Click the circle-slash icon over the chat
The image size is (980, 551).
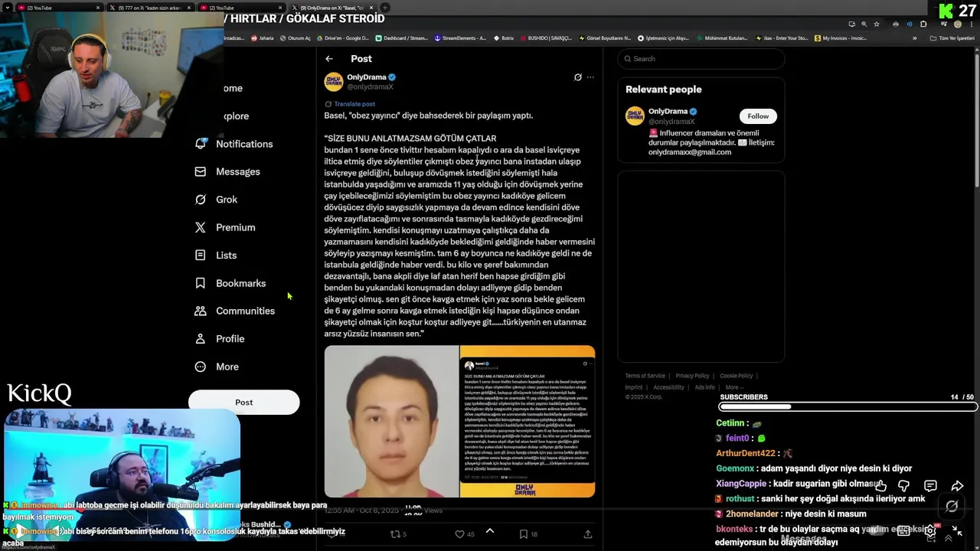952,507
